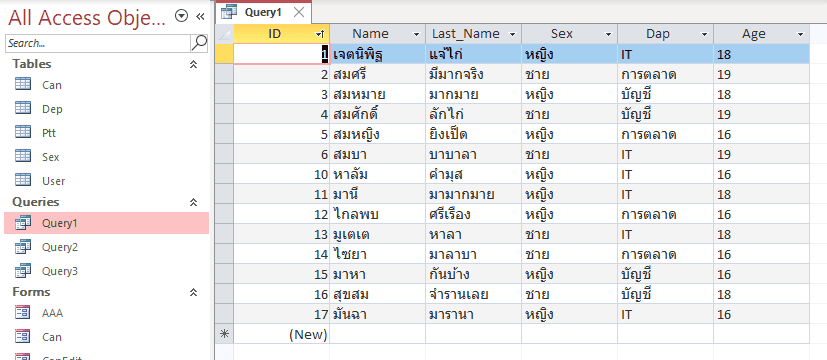Viewport: 827px width, 360px height.
Task: Open the Query3 query icon
Action: [23, 271]
